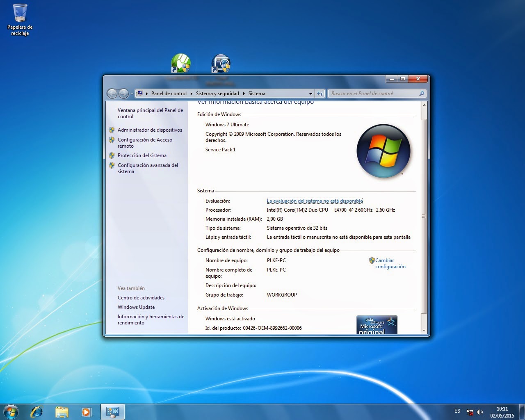Viewport: 525px width, 420px height.
Task: Click shield icon next to Cambiar configuración
Action: [372, 260]
